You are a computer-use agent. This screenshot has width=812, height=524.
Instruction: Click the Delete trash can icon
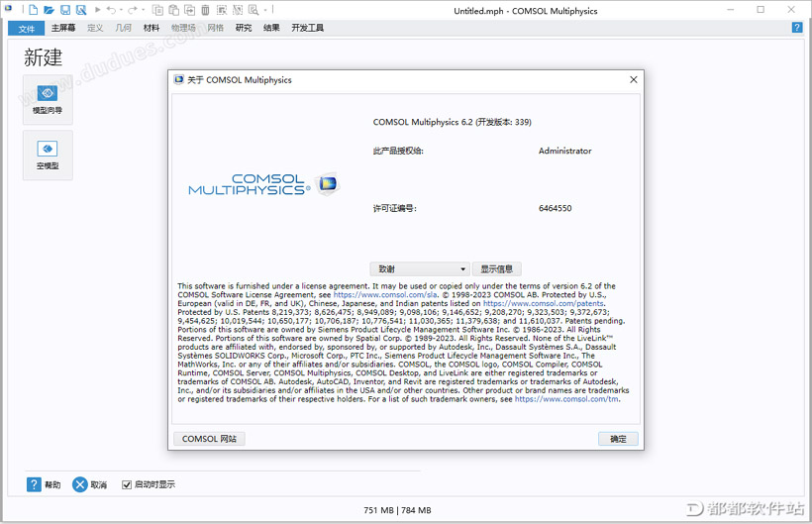[205, 10]
